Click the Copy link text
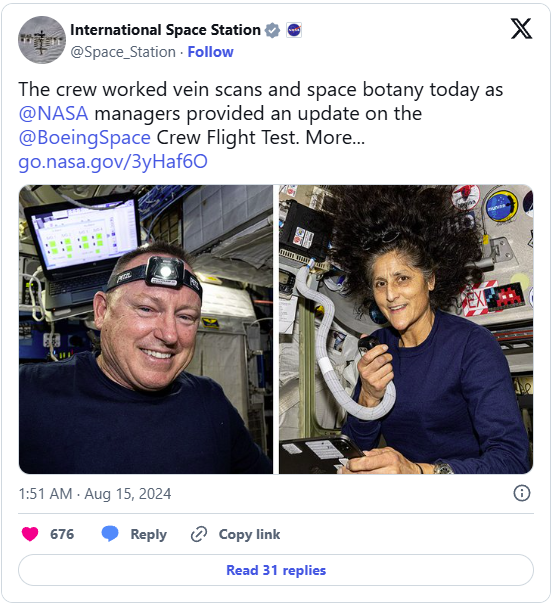 [249, 534]
